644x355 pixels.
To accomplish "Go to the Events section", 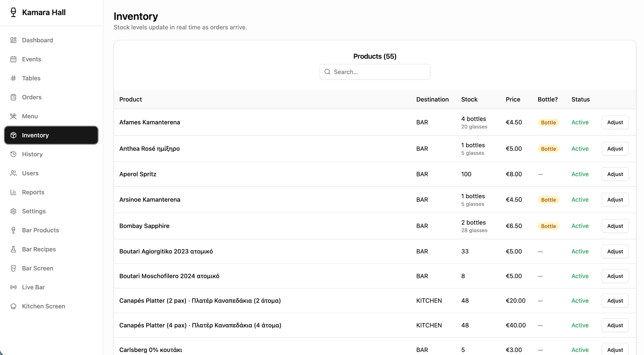I will [51, 59].
